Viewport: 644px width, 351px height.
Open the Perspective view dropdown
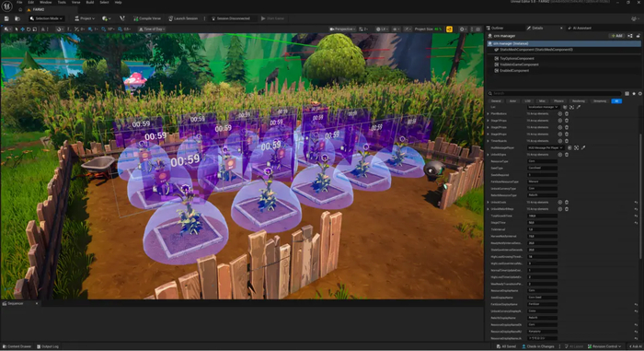point(341,29)
